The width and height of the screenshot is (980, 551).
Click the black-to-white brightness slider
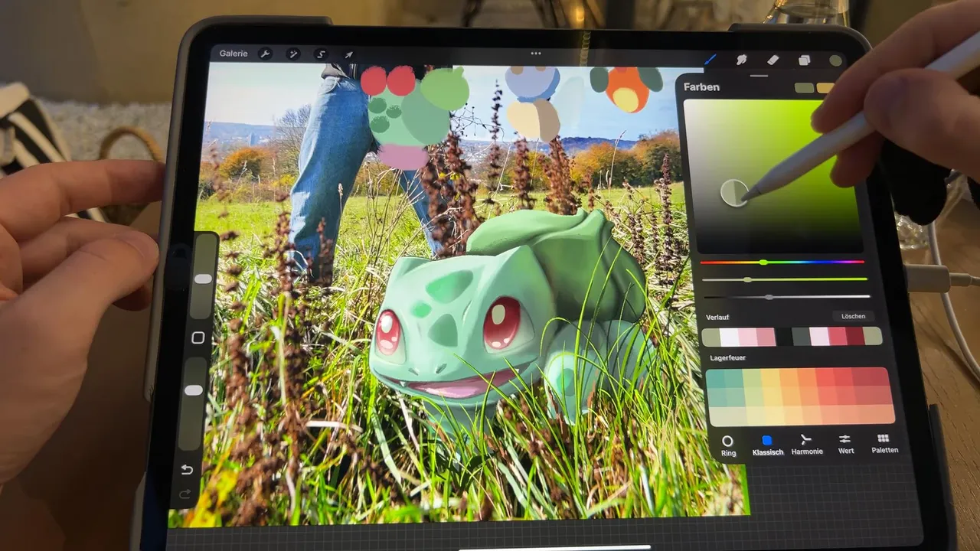click(x=786, y=297)
